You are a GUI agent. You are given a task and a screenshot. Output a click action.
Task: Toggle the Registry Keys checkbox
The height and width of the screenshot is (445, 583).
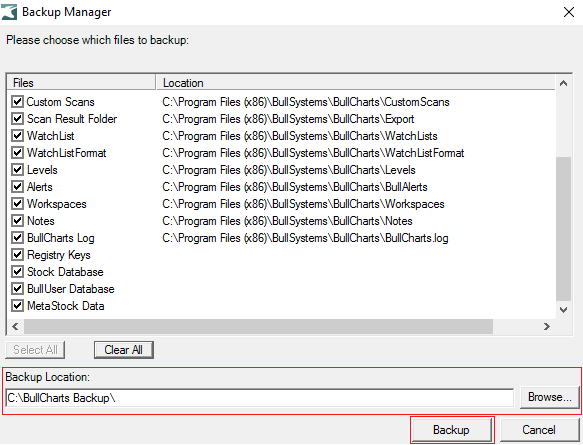(x=17, y=255)
